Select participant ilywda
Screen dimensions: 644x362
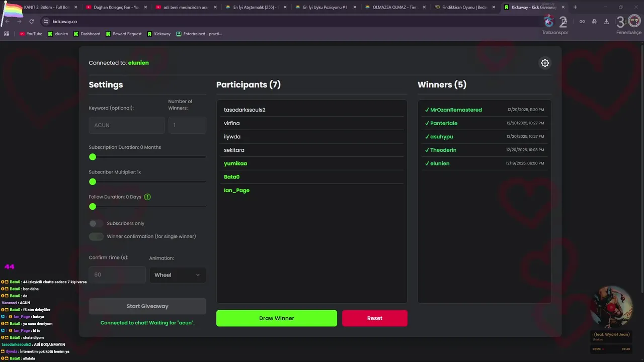312,137
